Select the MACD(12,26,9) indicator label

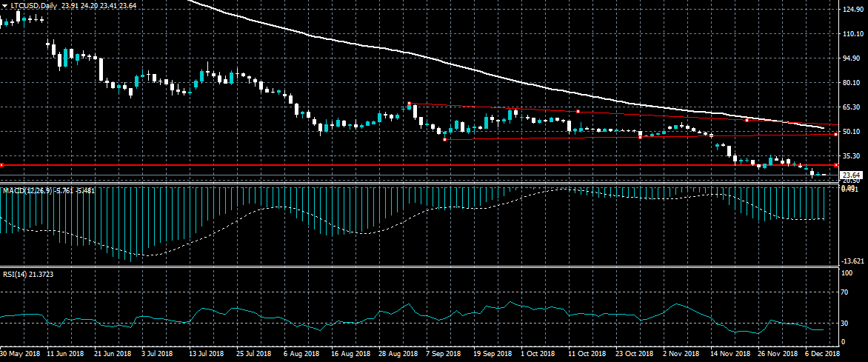click(x=27, y=191)
